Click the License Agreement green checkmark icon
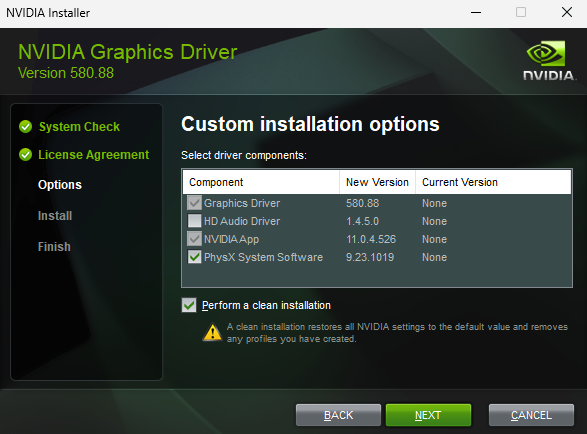The height and width of the screenshot is (434, 587). (25, 154)
